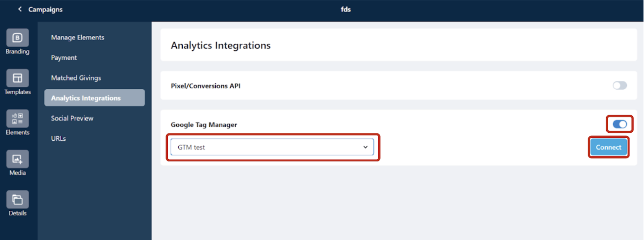Open the URLs menu item
Image resolution: width=644 pixels, height=240 pixels.
pyautogui.click(x=58, y=138)
